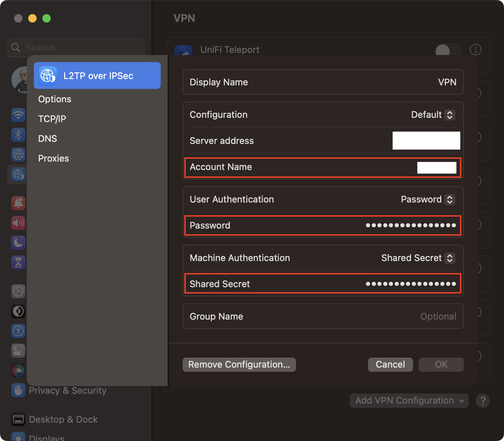Open Focus settings with the moon icon
This screenshot has width=504, height=441.
point(18,243)
